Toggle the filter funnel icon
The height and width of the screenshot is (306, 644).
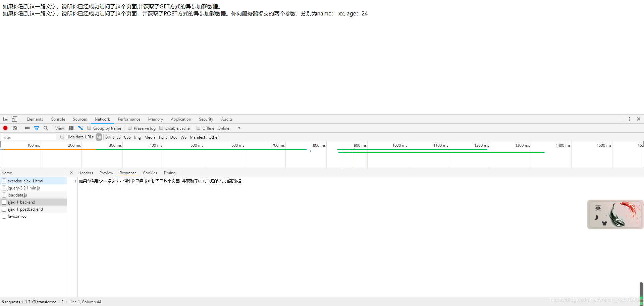click(37, 128)
